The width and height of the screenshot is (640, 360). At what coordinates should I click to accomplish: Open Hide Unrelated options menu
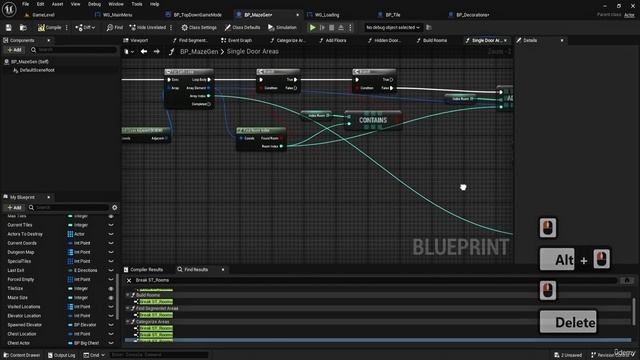171,28
